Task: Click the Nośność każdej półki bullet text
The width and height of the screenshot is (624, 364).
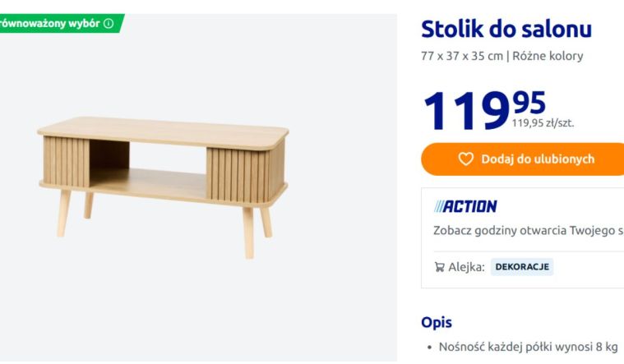Action: tap(528, 347)
